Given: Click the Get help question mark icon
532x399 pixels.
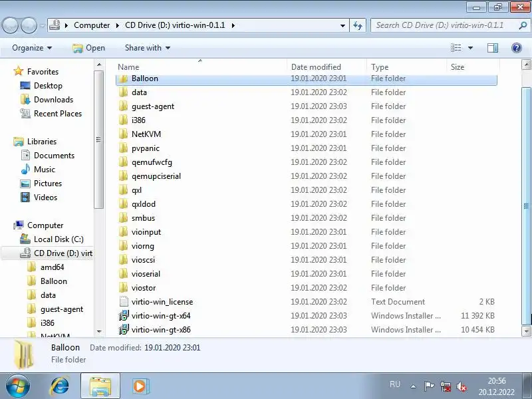Looking at the screenshot, I should (x=517, y=48).
